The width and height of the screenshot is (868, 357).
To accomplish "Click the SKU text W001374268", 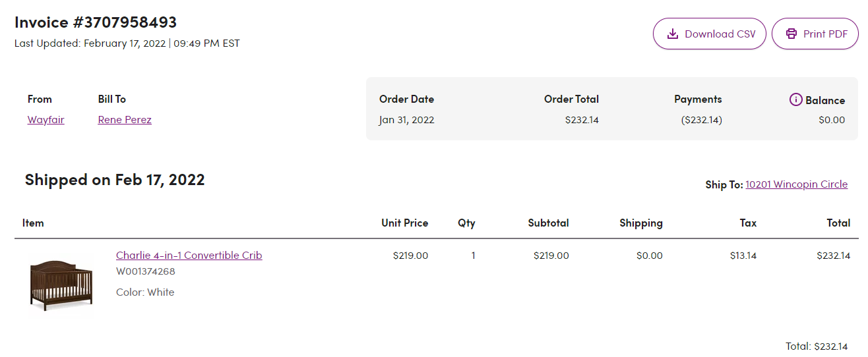I will pyautogui.click(x=146, y=271).
